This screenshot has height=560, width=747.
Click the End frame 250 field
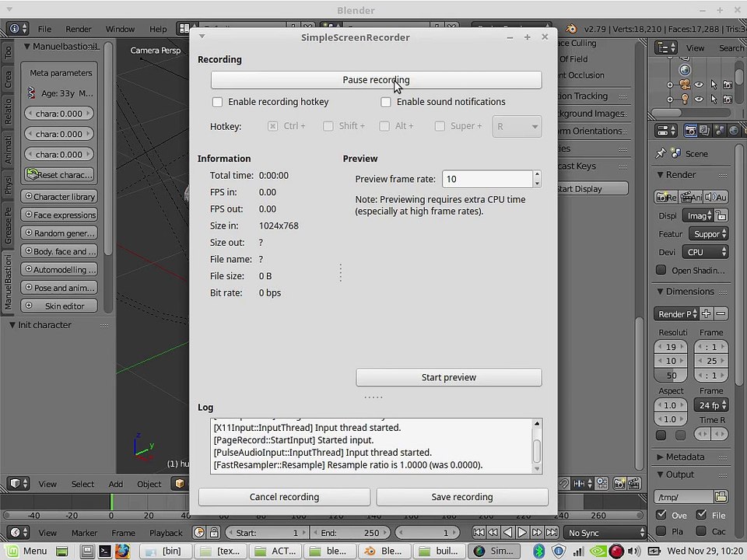pos(349,532)
